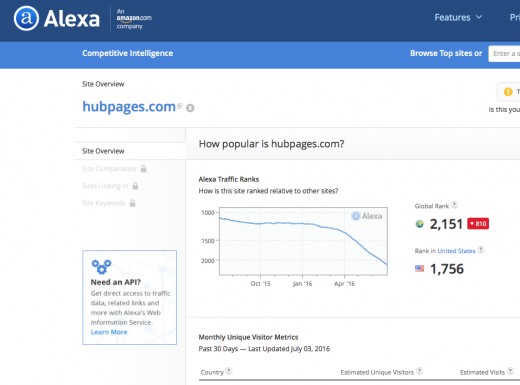Click the Country column help icon
The image size is (520, 385).
tap(229, 371)
